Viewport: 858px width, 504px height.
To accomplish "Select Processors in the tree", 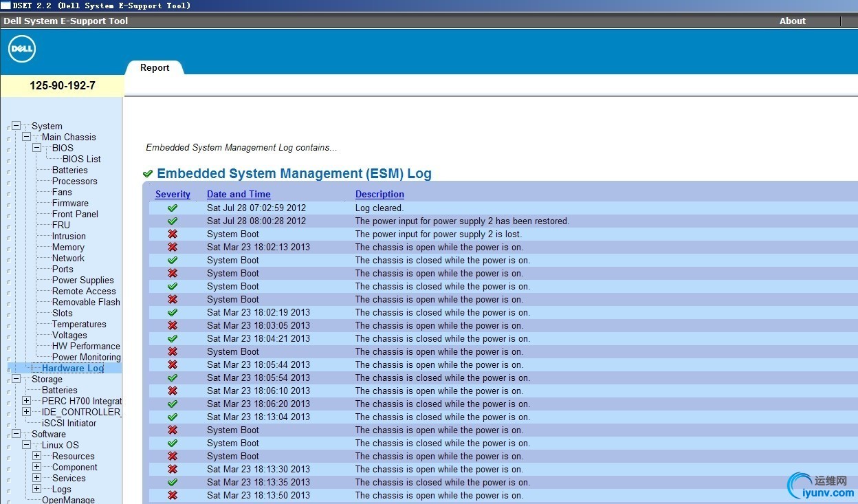I will pyautogui.click(x=75, y=181).
